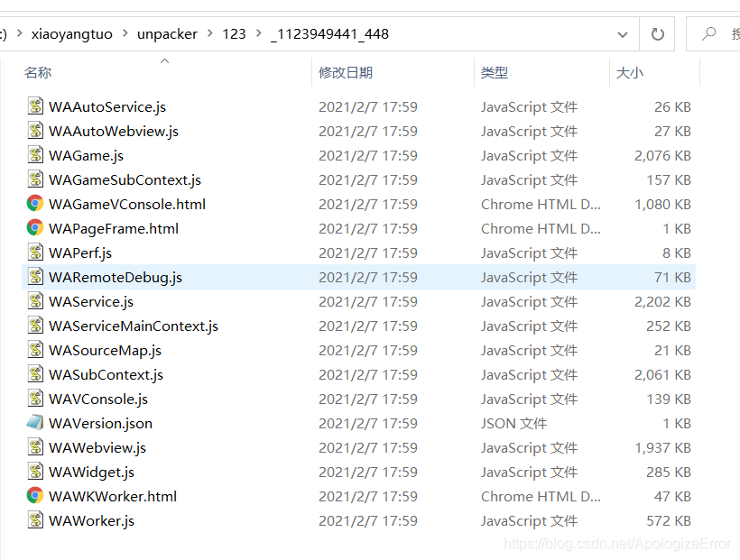This screenshot has width=740, height=560.
Task: Select the WAWebview.js file name
Action: click(x=97, y=447)
